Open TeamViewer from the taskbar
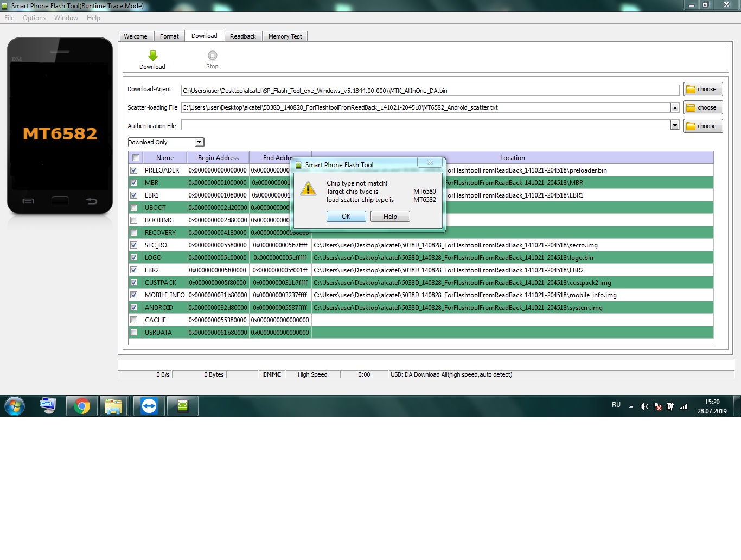 click(x=149, y=406)
